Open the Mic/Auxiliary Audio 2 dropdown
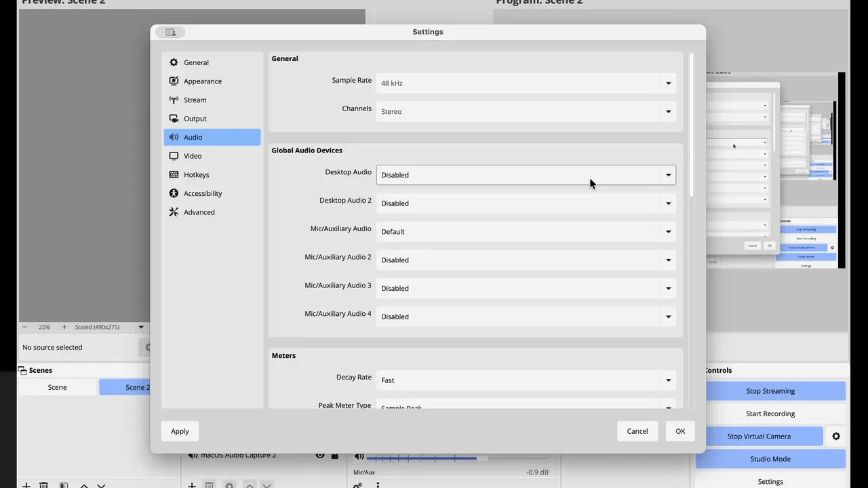The height and width of the screenshot is (488, 868). (x=526, y=260)
